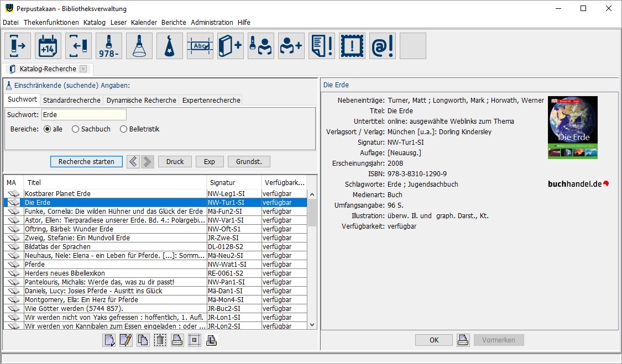The image size is (622, 364).
Task: Click the trash can delete icon below list
Action: 160,340
